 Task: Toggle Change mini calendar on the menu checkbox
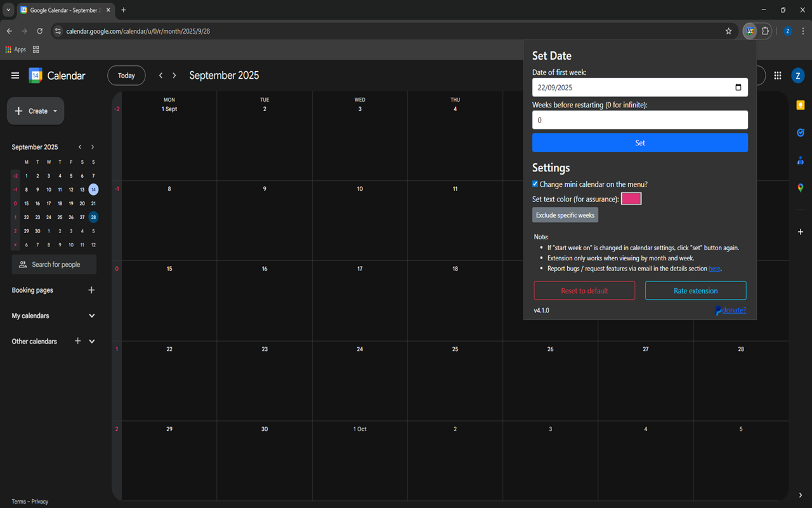coord(535,184)
